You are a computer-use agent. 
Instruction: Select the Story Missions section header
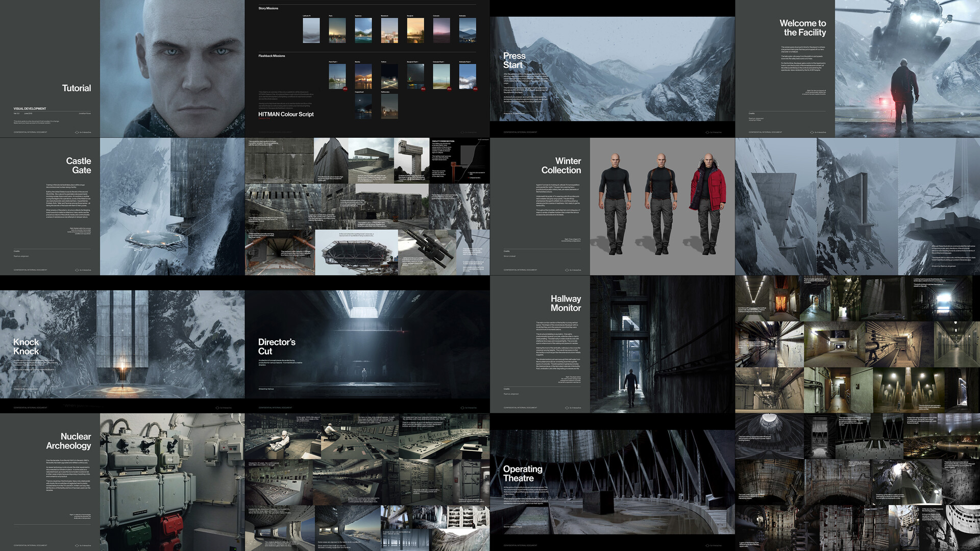click(268, 8)
